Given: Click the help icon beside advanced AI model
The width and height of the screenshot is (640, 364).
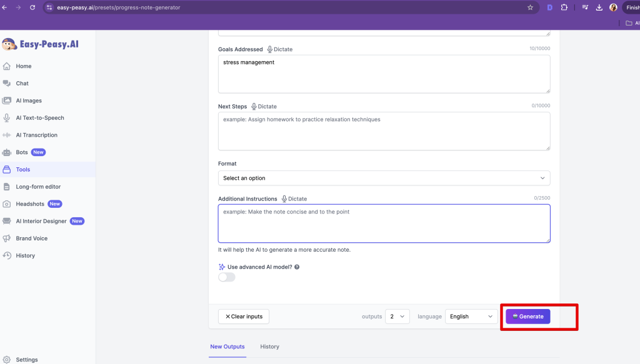Looking at the screenshot, I should click(x=297, y=267).
